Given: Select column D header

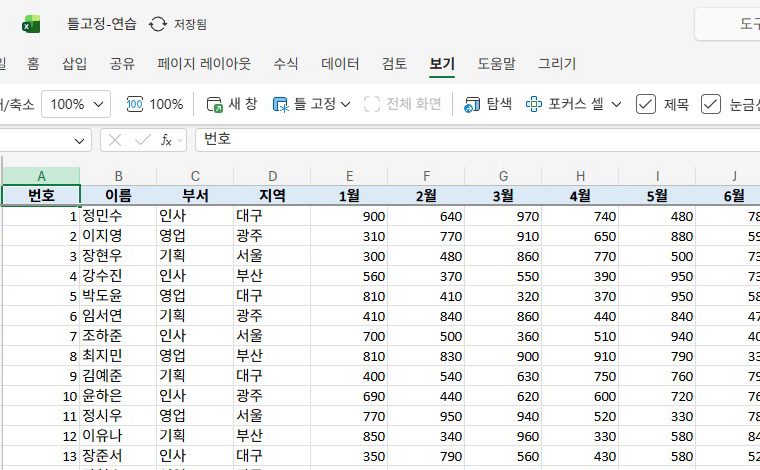Looking at the screenshot, I should point(272,176).
